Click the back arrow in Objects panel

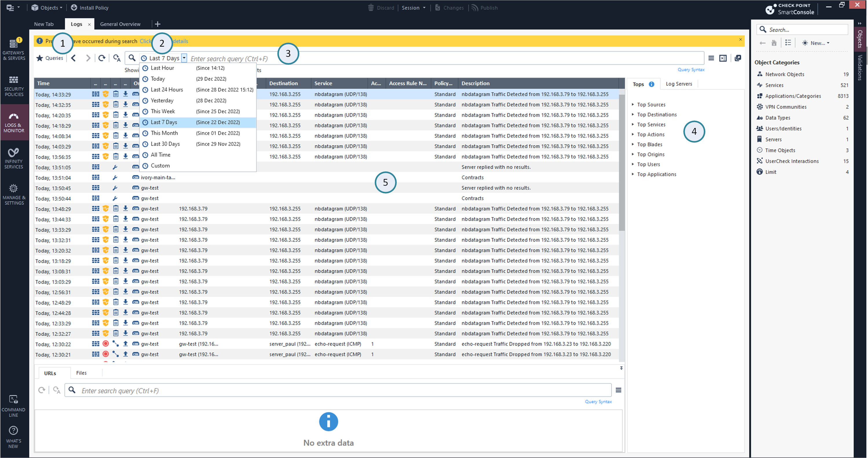763,43
